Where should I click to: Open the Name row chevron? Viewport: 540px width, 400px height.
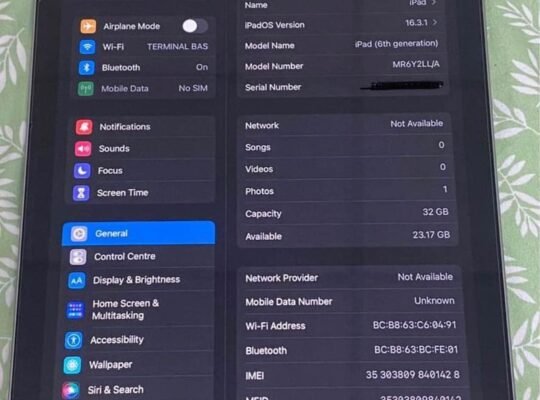click(434, 3)
